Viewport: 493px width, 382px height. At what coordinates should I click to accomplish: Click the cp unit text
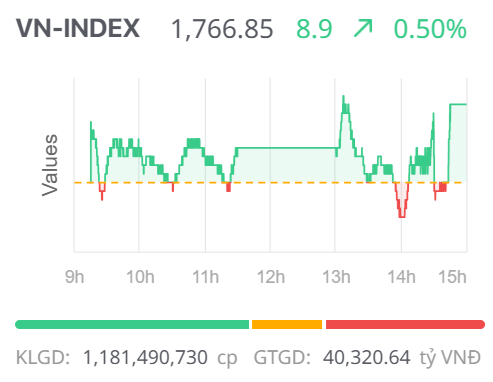coord(227,359)
